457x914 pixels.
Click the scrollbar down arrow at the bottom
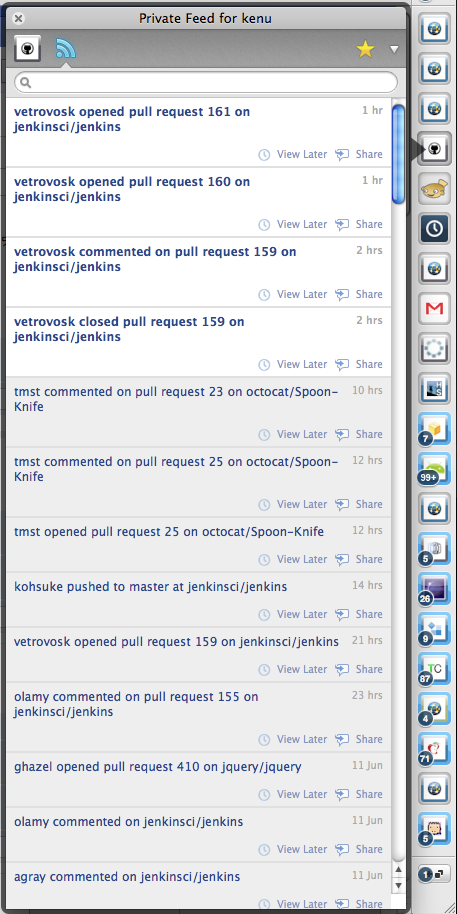tap(399, 886)
